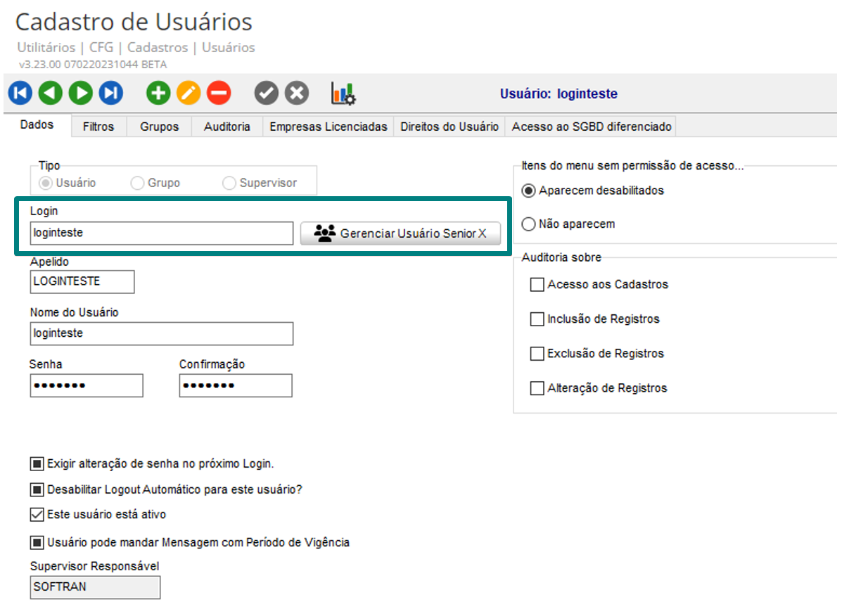The image size is (842, 616).
Task: Click the Usuários breadcrumb
Action: [x=228, y=47]
